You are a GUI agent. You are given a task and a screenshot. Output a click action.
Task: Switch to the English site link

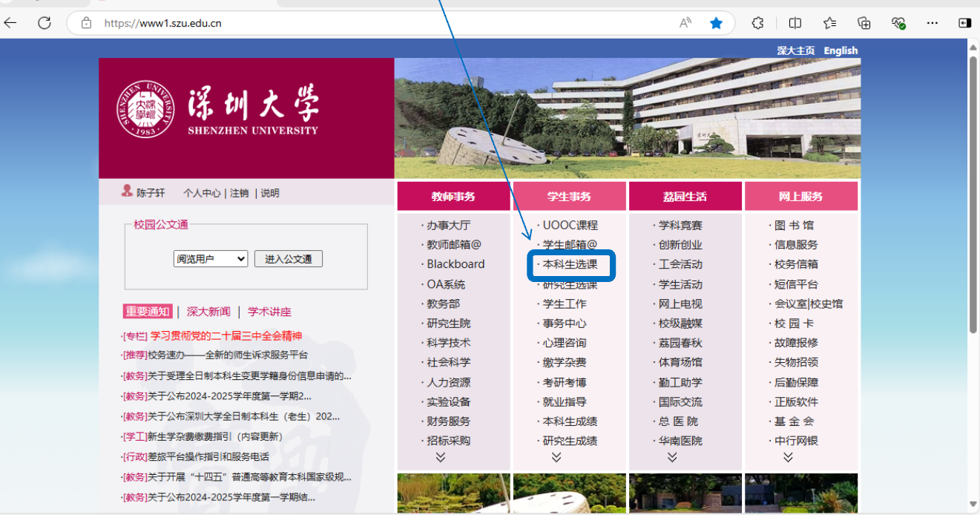(x=841, y=50)
